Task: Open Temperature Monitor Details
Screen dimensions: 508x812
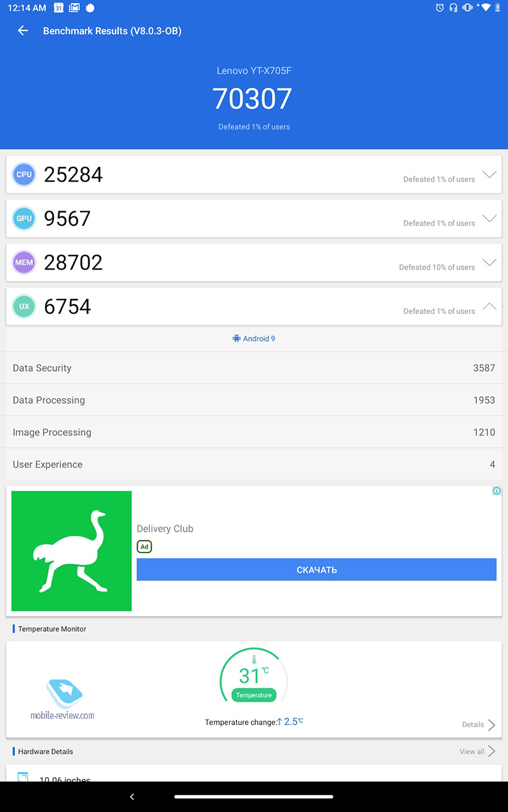Action: click(473, 724)
